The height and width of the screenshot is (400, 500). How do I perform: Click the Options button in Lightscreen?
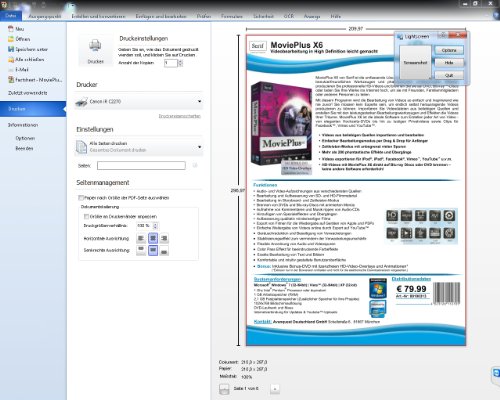[x=449, y=50]
